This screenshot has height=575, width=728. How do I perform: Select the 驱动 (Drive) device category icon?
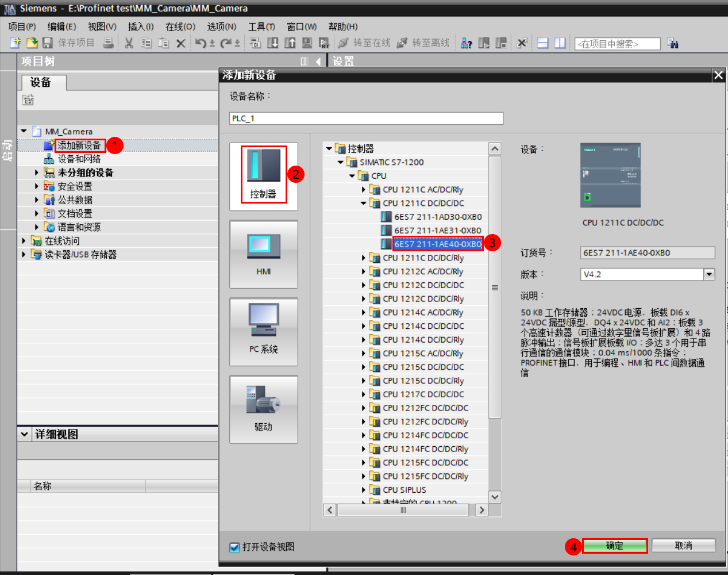[x=263, y=409]
